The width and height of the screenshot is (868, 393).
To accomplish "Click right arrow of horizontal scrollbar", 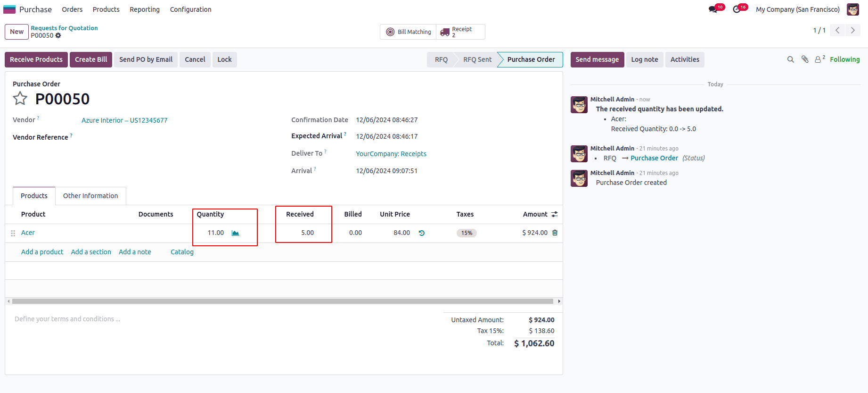I will (559, 301).
